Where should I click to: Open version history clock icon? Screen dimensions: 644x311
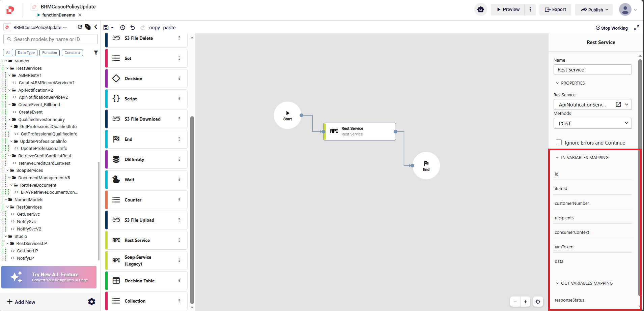tap(122, 28)
